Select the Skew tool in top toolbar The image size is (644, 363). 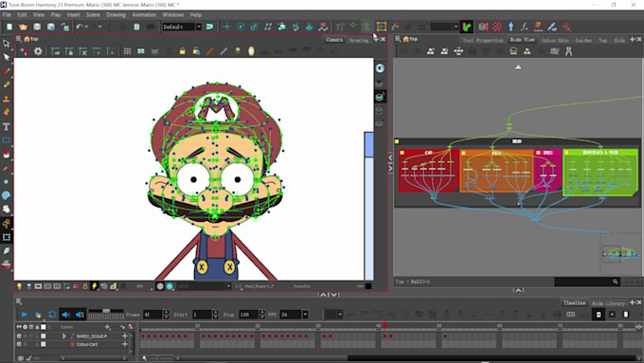click(x=268, y=27)
